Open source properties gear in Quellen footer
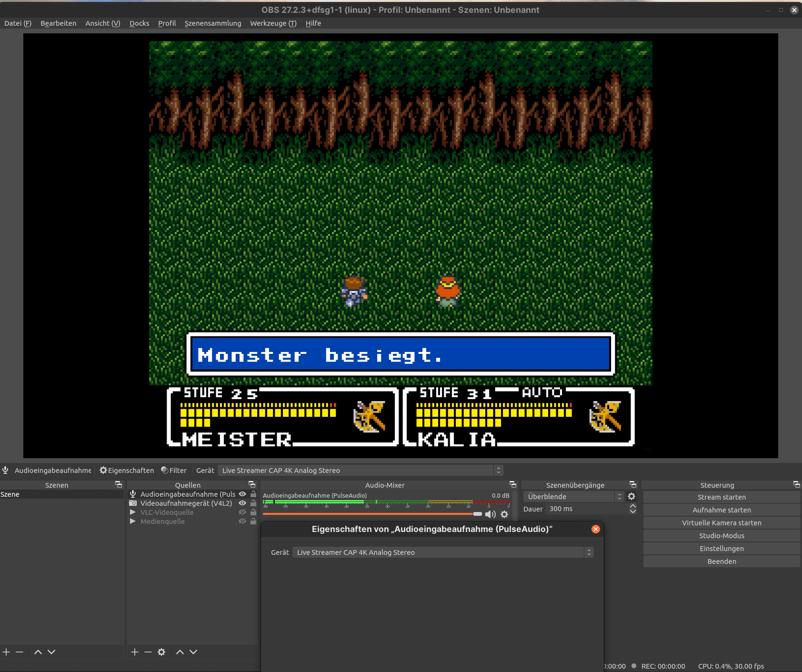Image resolution: width=802 pixels, height=672 pixels. [161, 652]
